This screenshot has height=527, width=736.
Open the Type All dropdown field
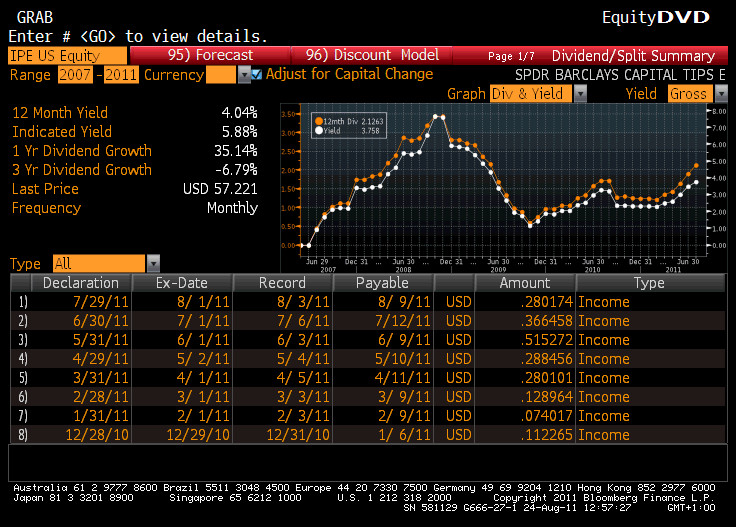[x=99, y=263]
